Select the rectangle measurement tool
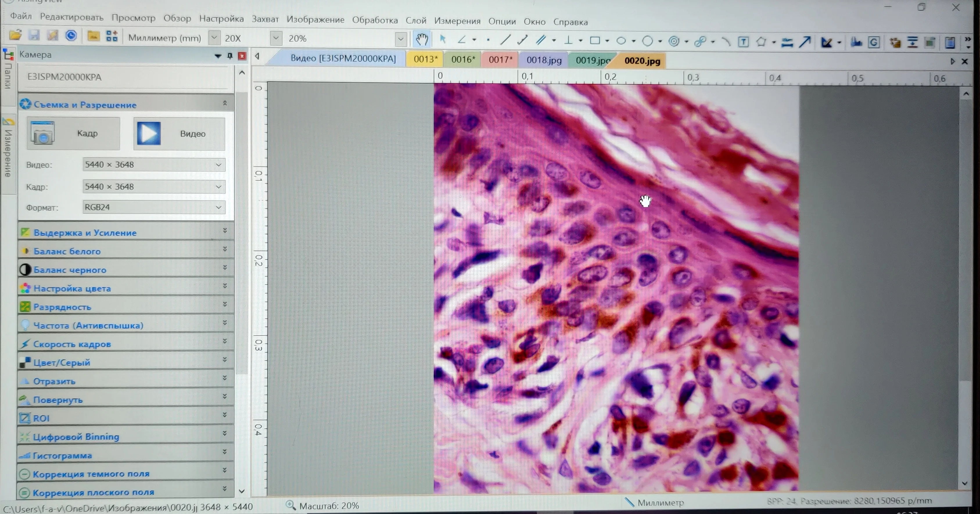980x514 pixels. (x=595, y=40)
